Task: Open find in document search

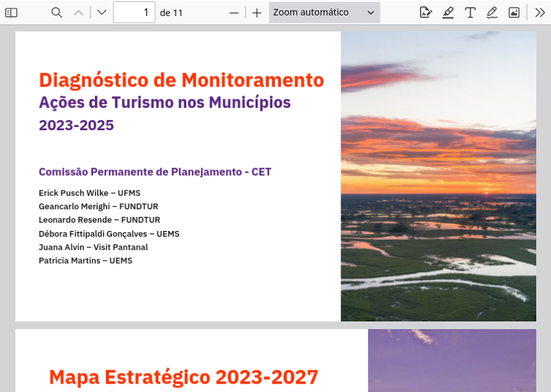Action: click(57, 13)
